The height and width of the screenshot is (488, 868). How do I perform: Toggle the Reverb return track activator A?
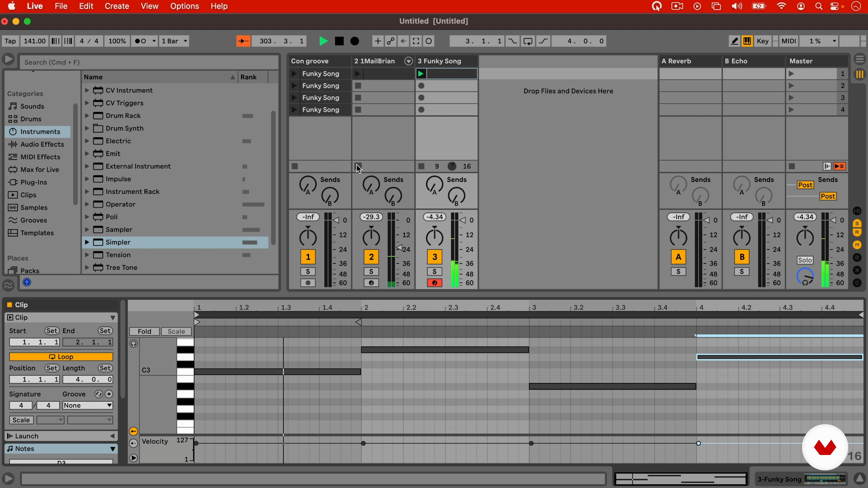679,257
